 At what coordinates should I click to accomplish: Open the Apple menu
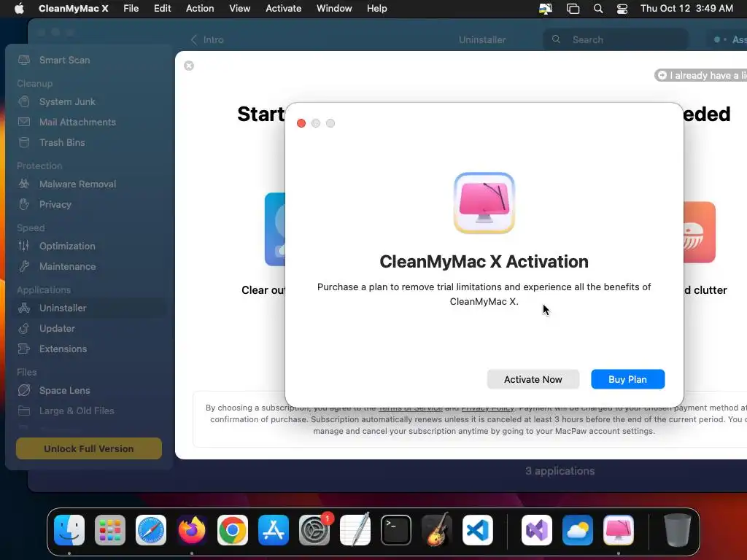[19, 9]
